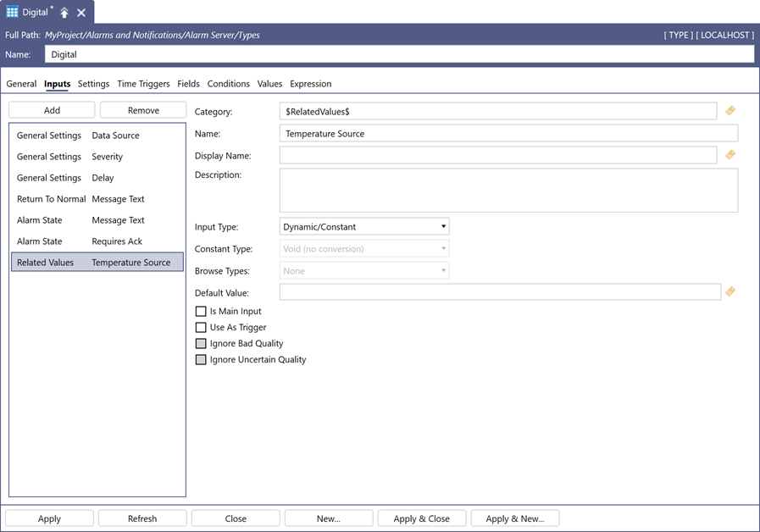Click the Apply & Close button
This screenshot has width=760, height=532.
tap(422, 518)
